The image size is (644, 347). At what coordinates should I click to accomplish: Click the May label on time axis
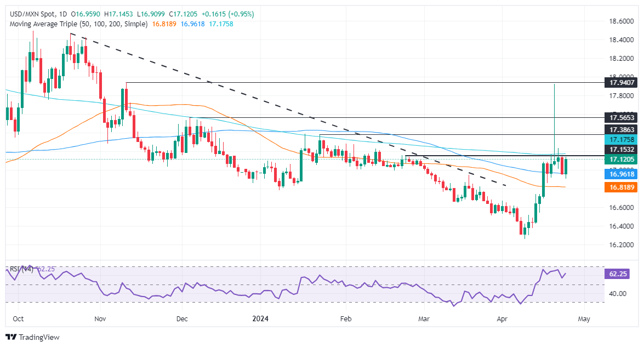click(x=584, y=318)
